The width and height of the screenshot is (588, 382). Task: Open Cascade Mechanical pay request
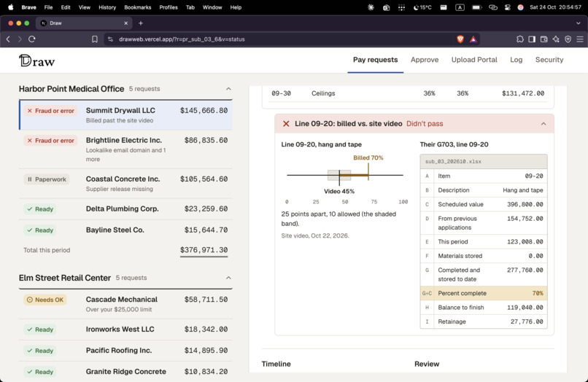125,304
